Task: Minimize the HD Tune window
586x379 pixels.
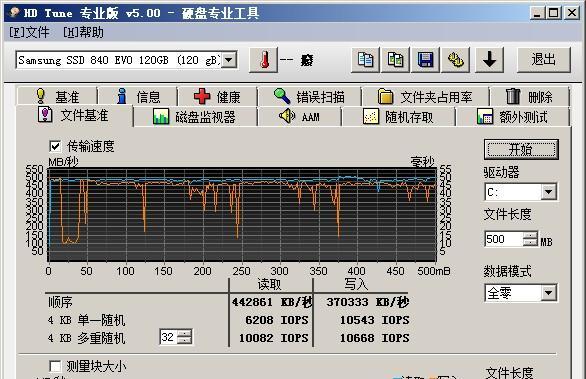Action: coord(537,13)
